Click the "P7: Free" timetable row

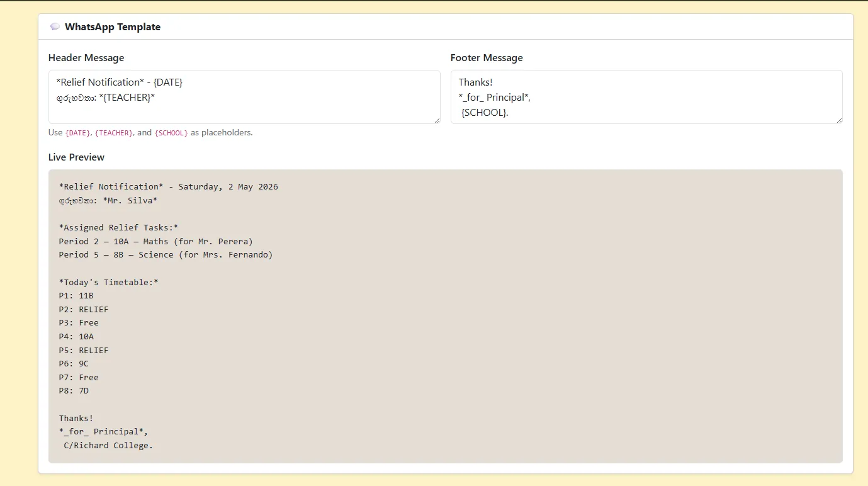click(x=79, y=378)
